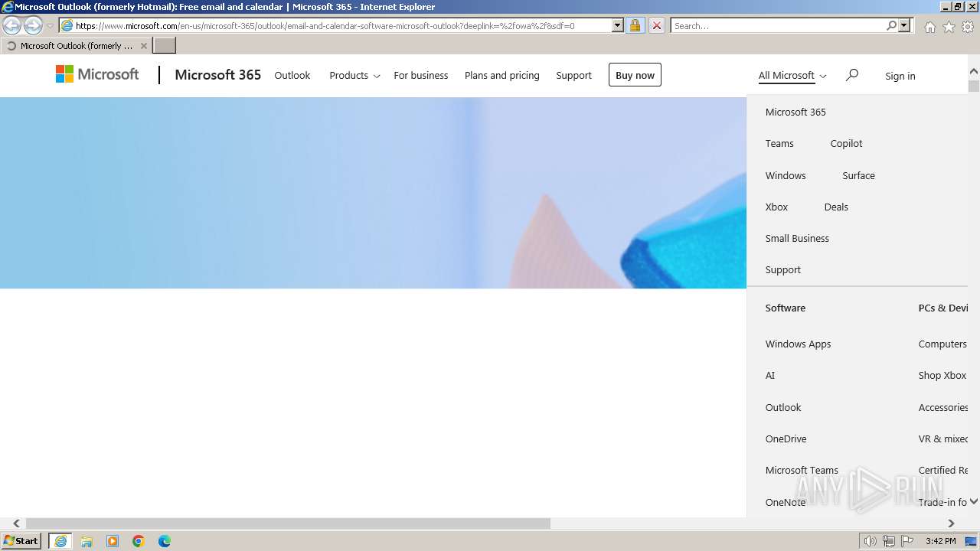Click the show desktop tray icon
Screen dimensions: 980x551
[x=971, y=541]
